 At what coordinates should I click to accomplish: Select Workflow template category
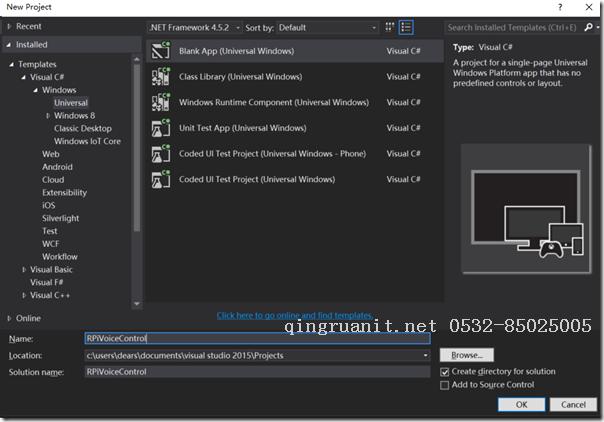60,256
